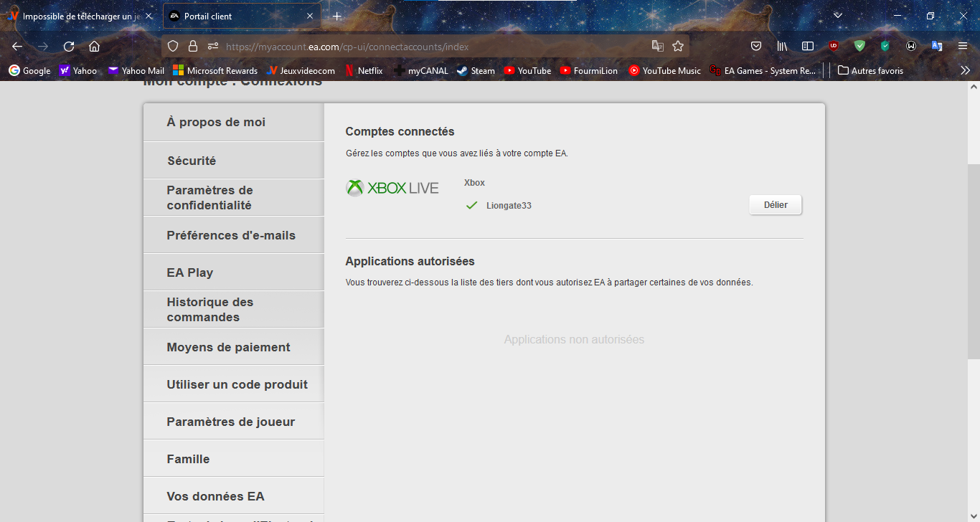
Task: Open the Sécurité section
Action: click(x=234, y=161)
